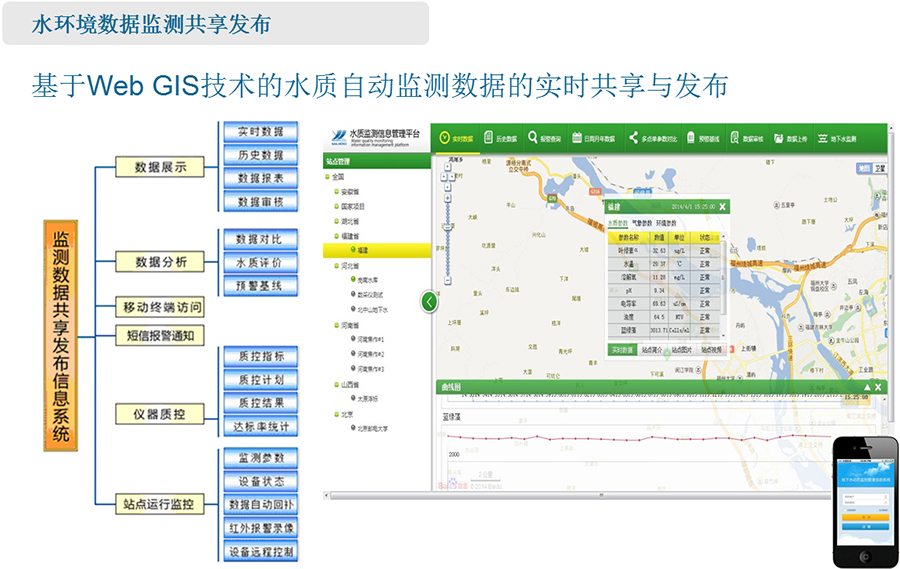Open 日周月年数据 calendar icon
Viewport: 900px width, 569px height.
tap(577, 138)
